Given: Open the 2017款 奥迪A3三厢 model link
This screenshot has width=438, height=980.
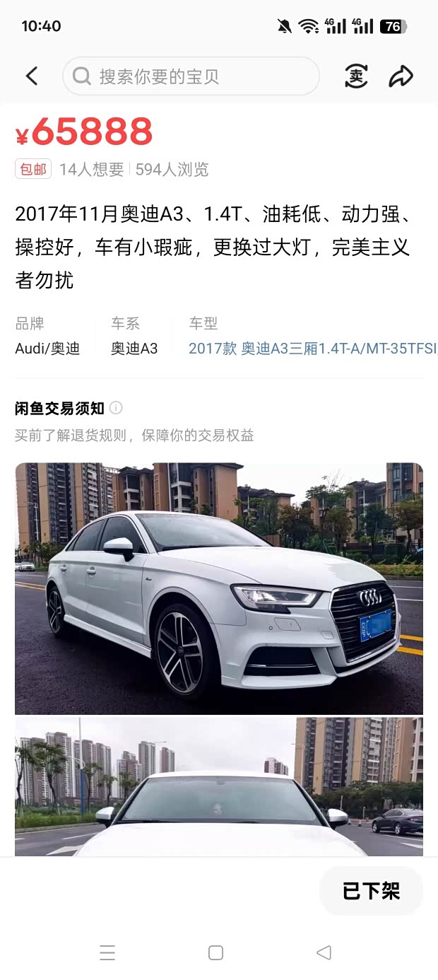Looking at the screenshot, I should click(x=313, y=349).
